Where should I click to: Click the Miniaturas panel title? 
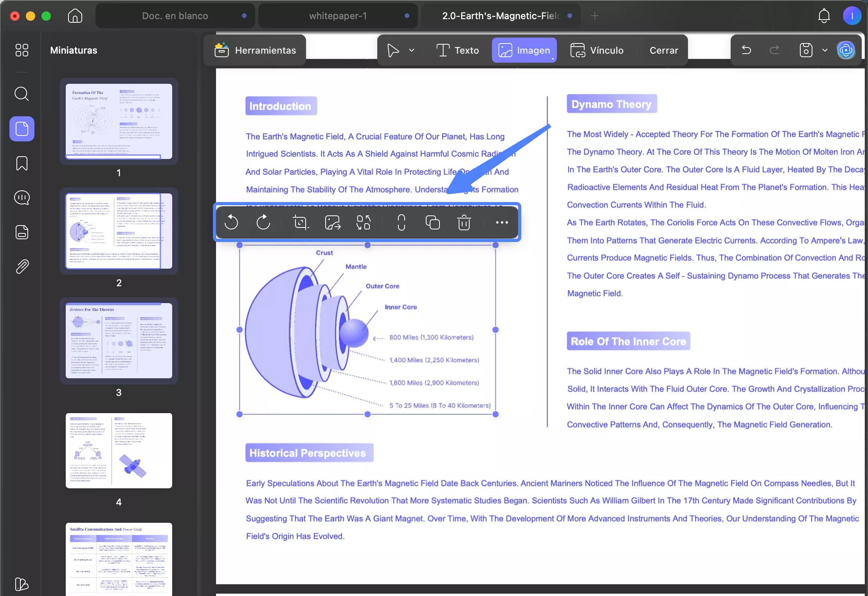[74, 51]
